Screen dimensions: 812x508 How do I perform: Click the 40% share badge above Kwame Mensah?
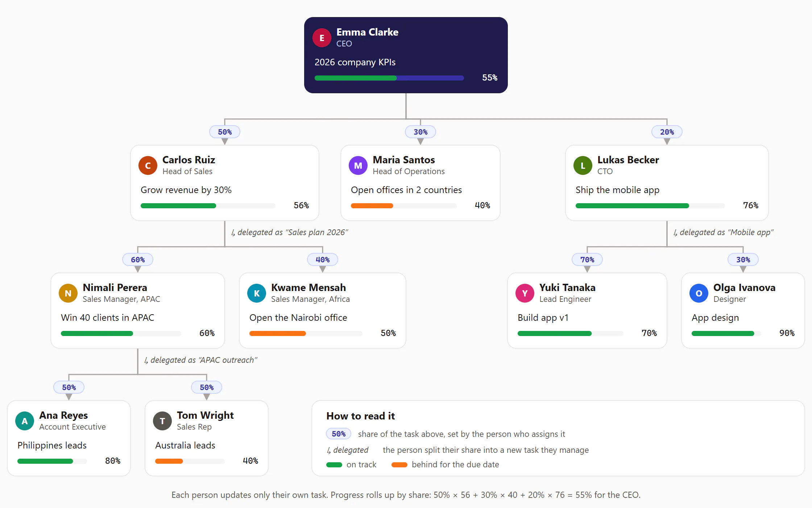coord(323,259)
